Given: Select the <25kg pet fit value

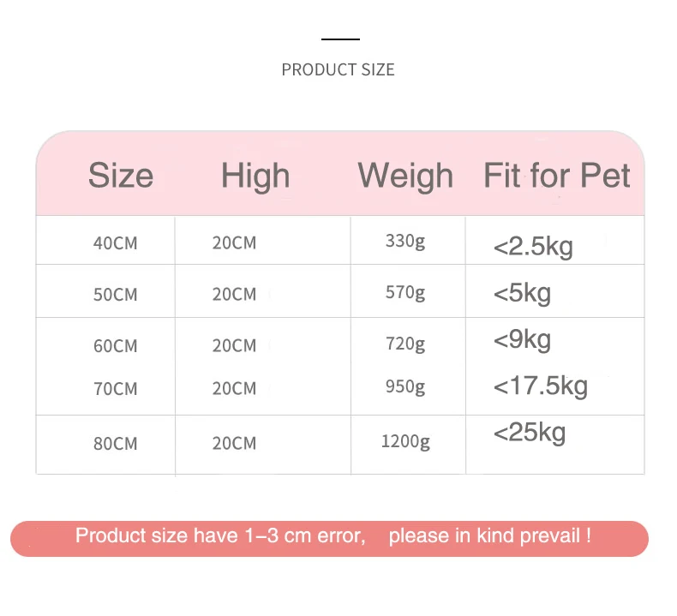Looking at the screenshot, I should coord(530,433).
